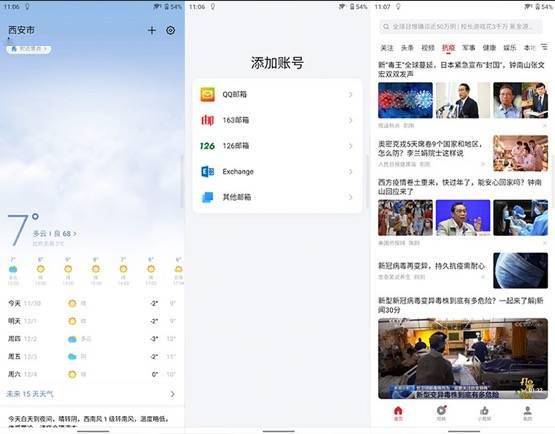Viewport: 555px width, 434px height.
Task: Select the 周六 12/4 forecast row
Action: coord(92,374)
